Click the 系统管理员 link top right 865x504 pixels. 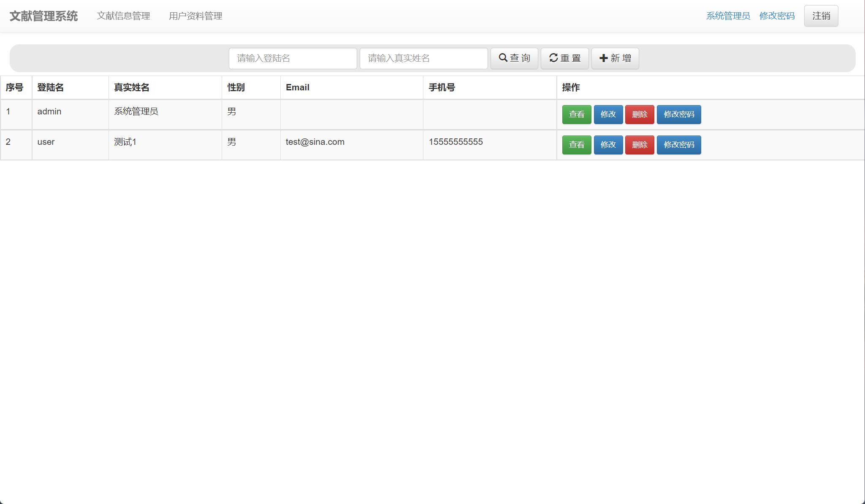728,16
